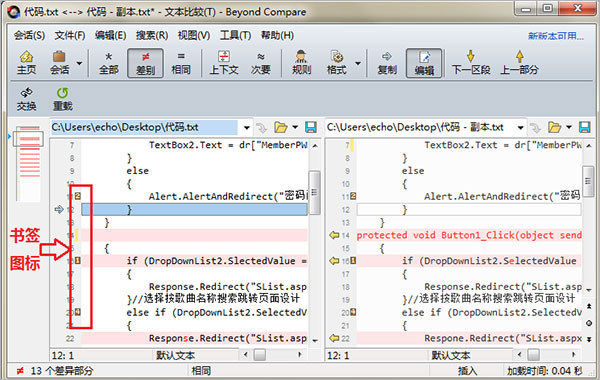Open the 工具(T) menu
This screenshot has width=600, height=380.
pos(235,36)
